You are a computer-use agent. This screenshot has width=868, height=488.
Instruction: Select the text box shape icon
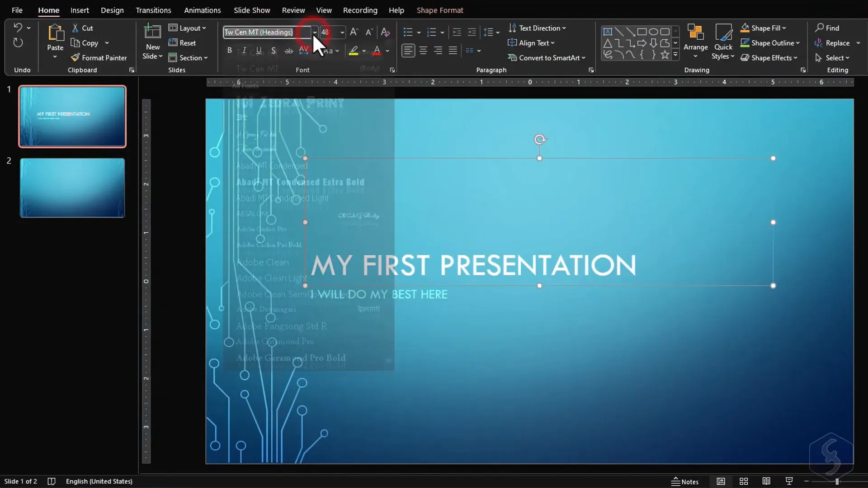tap(608, 32)
